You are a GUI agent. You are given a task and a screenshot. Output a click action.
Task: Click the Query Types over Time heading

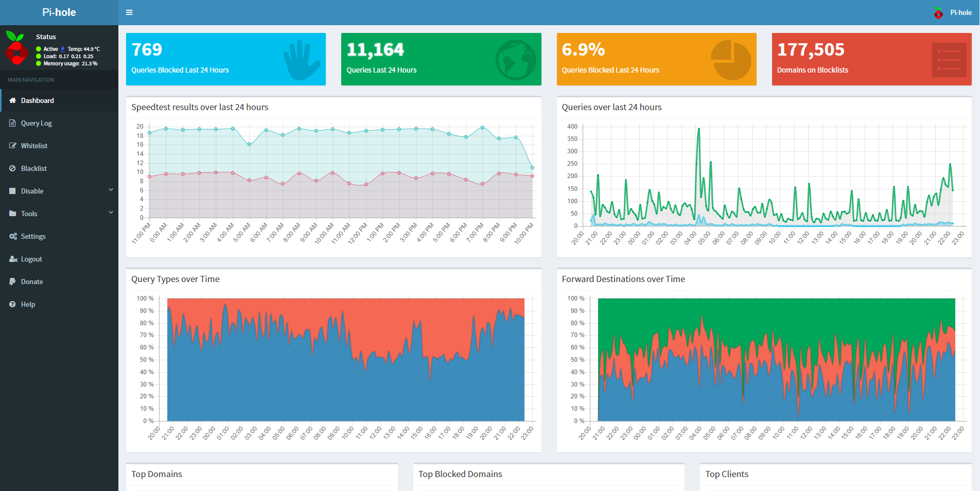176,279
